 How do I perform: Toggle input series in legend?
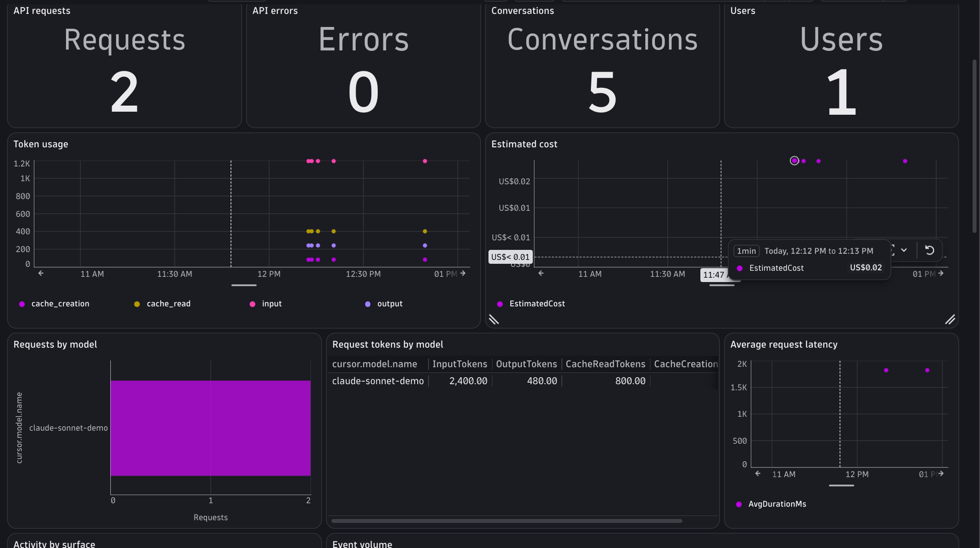point(266,304)
